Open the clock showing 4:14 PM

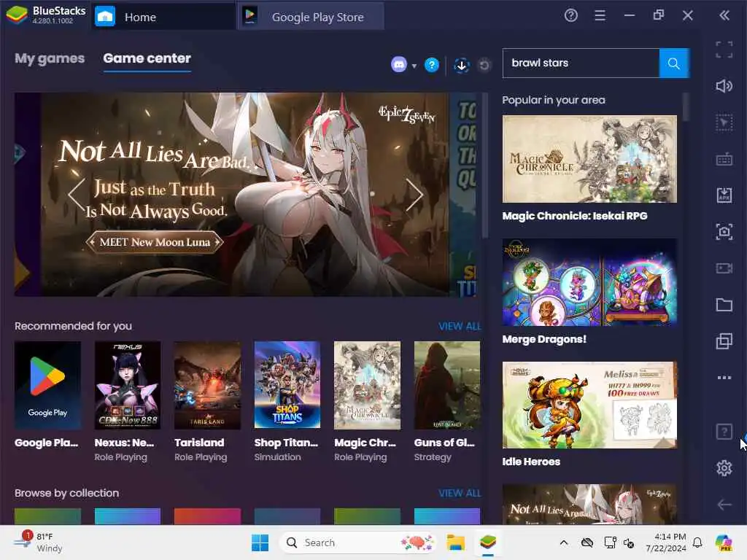click(x=665, y=542)
